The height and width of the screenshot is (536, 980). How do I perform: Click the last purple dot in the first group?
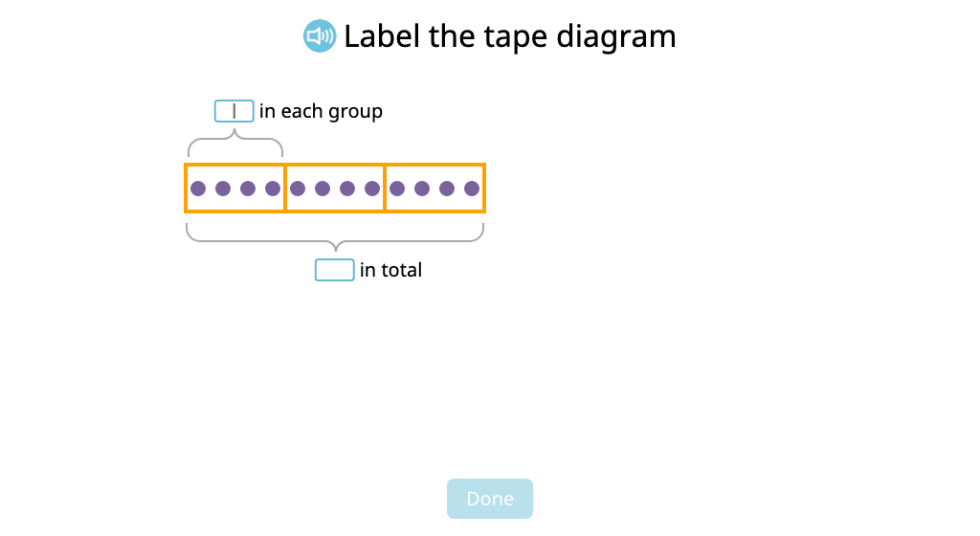273,188
